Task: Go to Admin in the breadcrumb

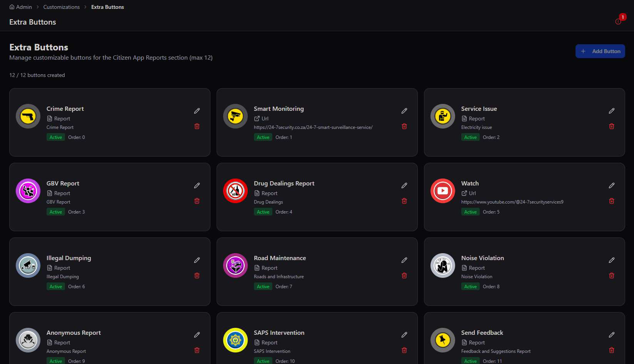Action: coord(21,7)
